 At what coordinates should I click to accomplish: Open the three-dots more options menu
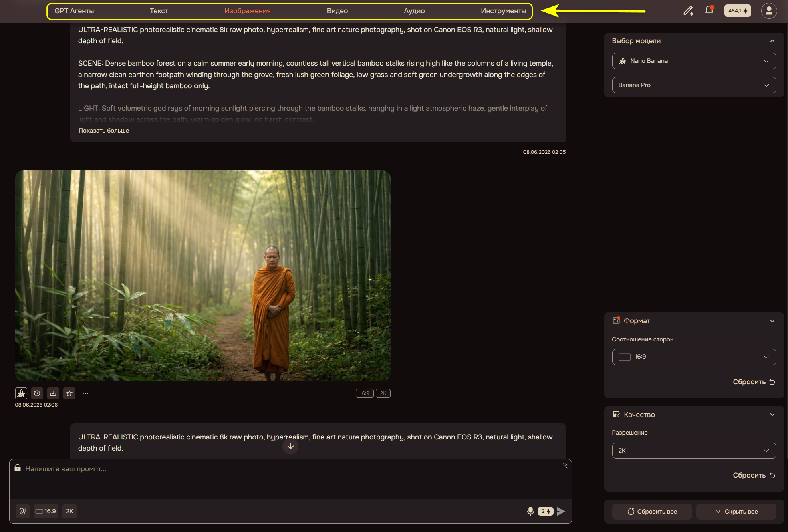pyautogui.click(x=85, y=393)
